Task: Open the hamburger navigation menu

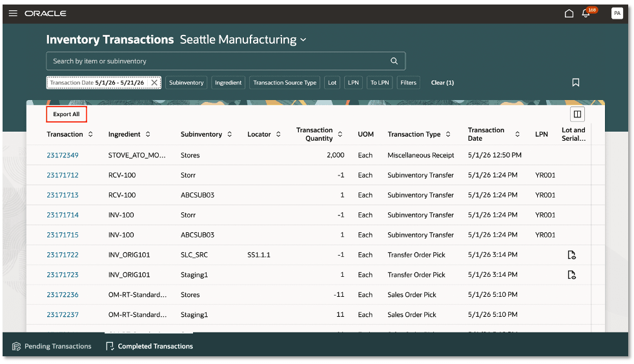Action: click(x=13, y=14)
